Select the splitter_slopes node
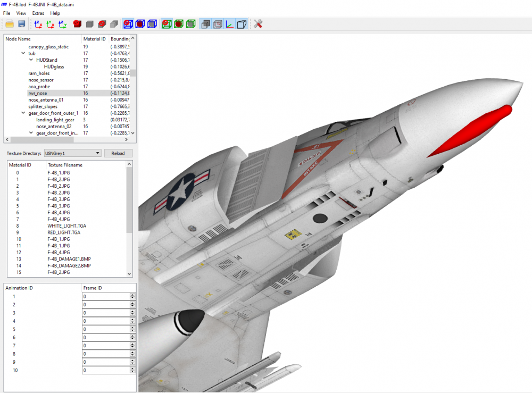532x393 pixels. click(43, 106)
